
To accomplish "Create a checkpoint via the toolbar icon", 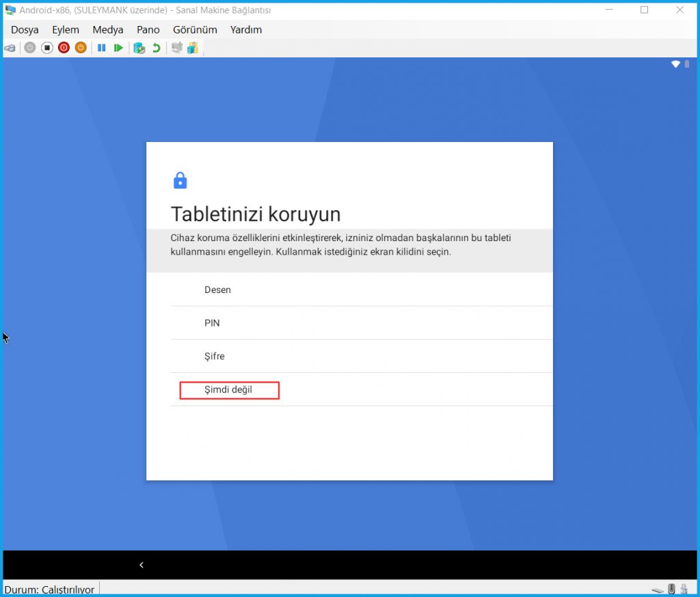I will pyautogui.click(x=139, y=48).
